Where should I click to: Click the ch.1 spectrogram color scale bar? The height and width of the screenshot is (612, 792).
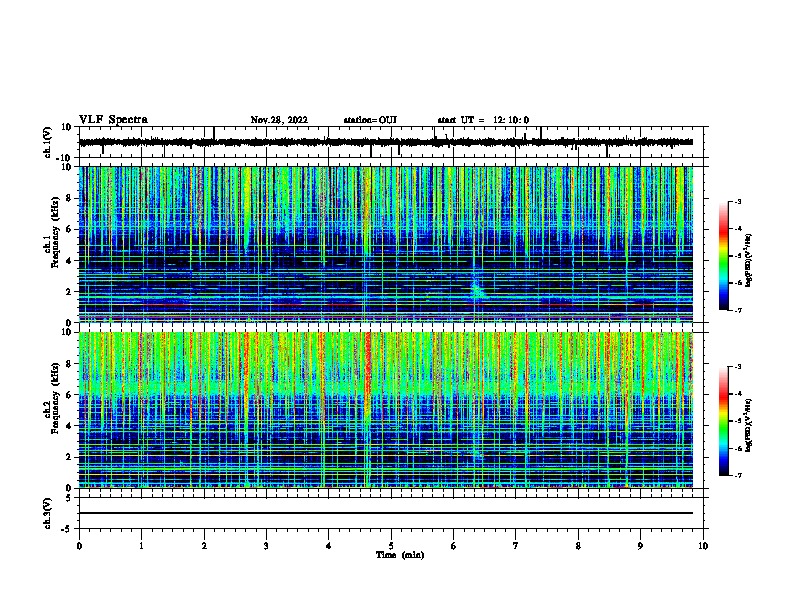[x=724, y=256]
